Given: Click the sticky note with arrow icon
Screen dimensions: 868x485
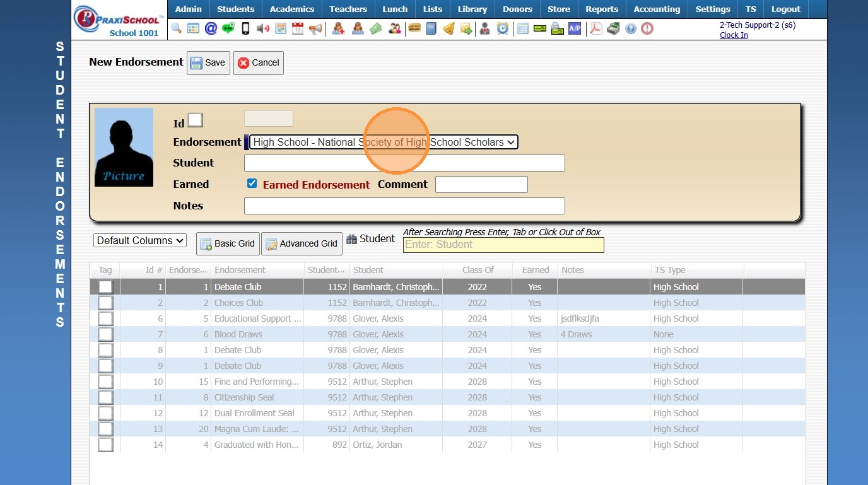Looking at the screenshot, I should (466, 28).
